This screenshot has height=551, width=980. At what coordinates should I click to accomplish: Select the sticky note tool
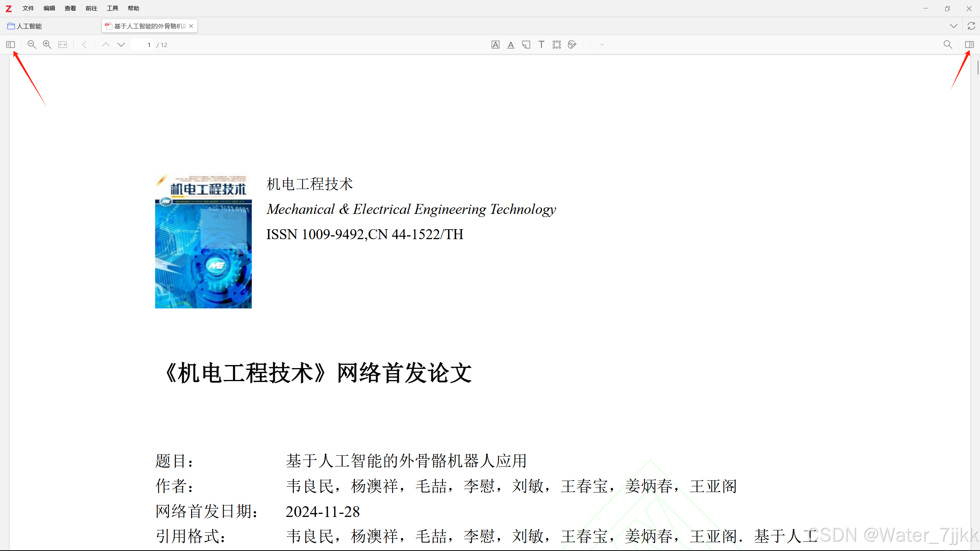526,45
